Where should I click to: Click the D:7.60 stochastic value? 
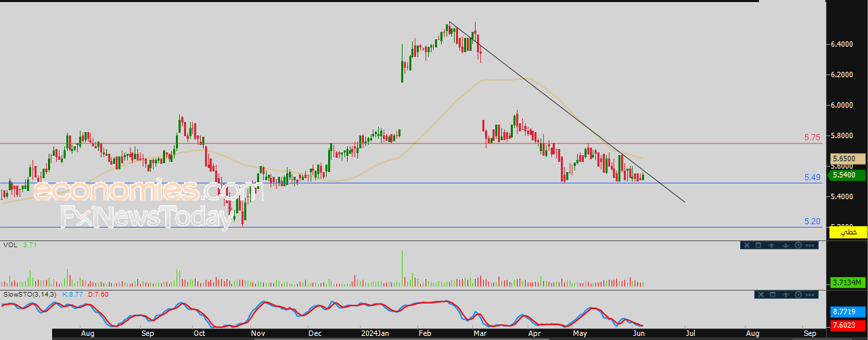click(x=98, y=294)
